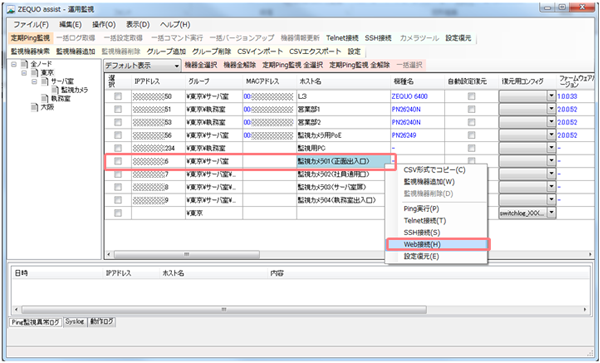Click the 定期Ping監視 全選択 button
This screenshot has height=363, width=600.
pyautogui.click(x=293, y=65)
